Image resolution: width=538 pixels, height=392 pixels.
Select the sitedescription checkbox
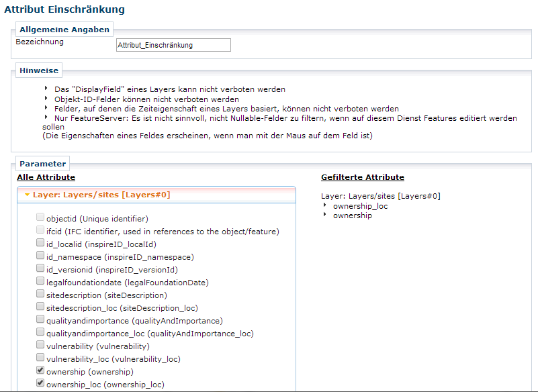(40, 295)
